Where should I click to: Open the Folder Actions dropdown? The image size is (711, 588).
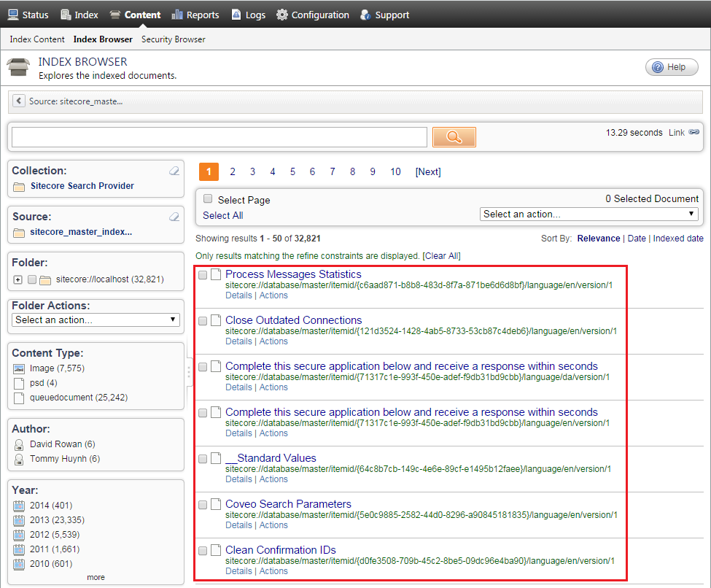point(95,320)
